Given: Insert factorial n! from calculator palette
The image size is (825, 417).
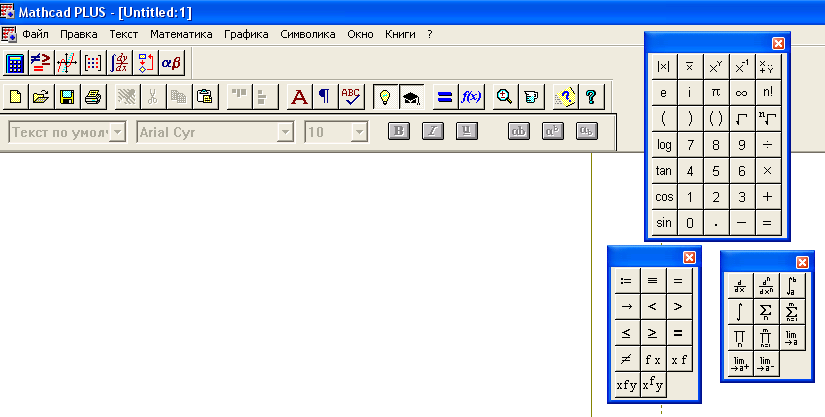Looking at the screenshot, I should point(767,93).
